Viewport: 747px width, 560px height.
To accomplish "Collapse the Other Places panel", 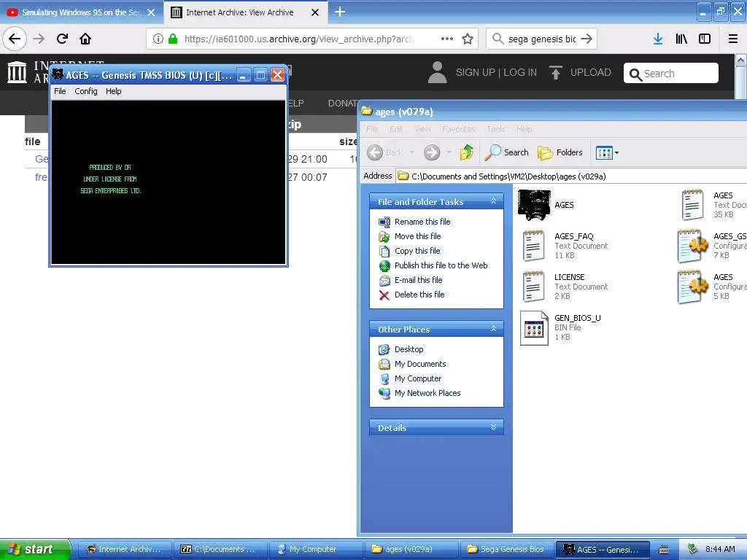I will click(x=494, y=329).
